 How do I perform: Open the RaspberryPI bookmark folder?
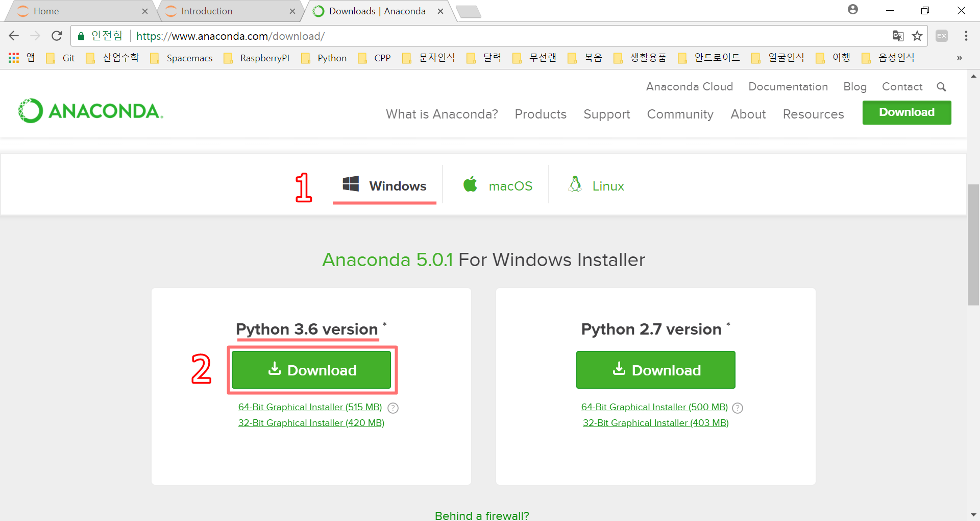tap(257, 58)
